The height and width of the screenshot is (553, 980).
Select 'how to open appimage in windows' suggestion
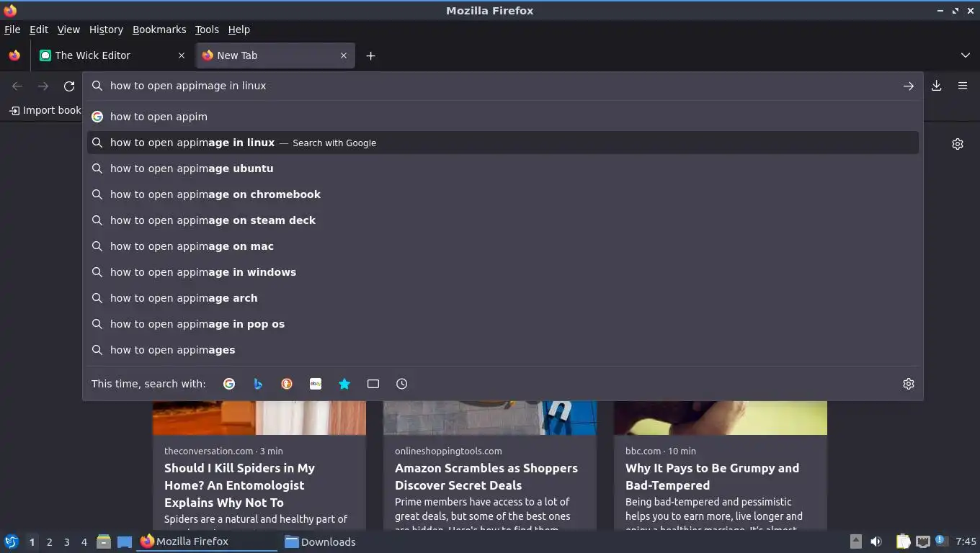503,272
